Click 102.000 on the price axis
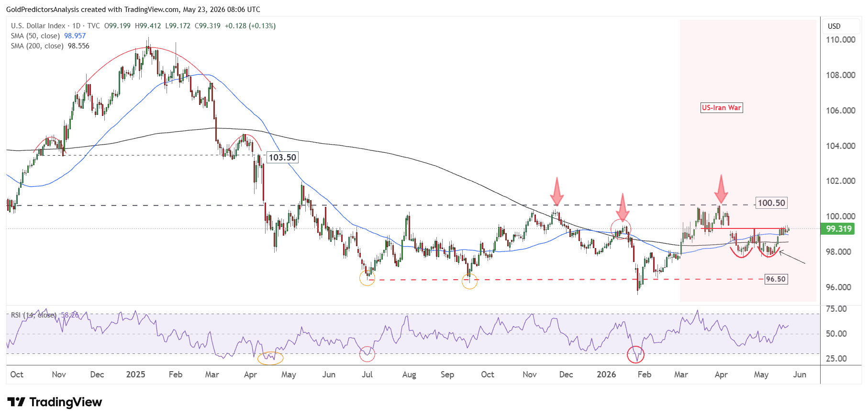Screen dimensions: 868x420 coord(840,181)
